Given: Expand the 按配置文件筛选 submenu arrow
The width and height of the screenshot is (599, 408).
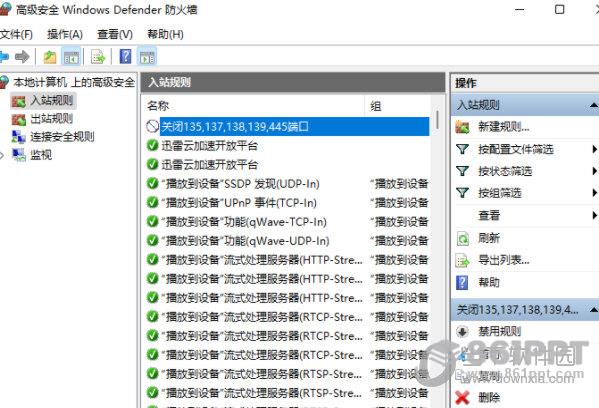Looking at the screenshot, I should pyautogui.click(x=594, y=149).
